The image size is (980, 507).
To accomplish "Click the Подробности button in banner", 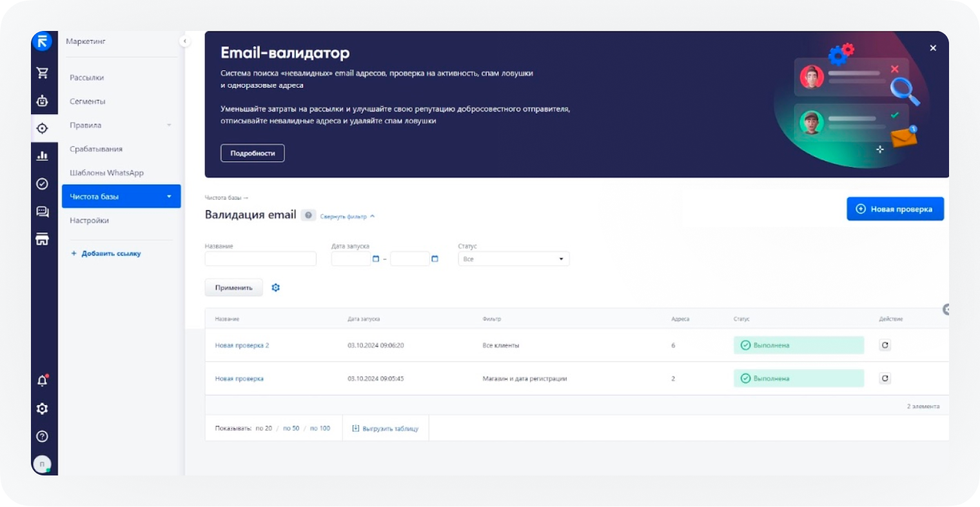I will click(253, 154).
